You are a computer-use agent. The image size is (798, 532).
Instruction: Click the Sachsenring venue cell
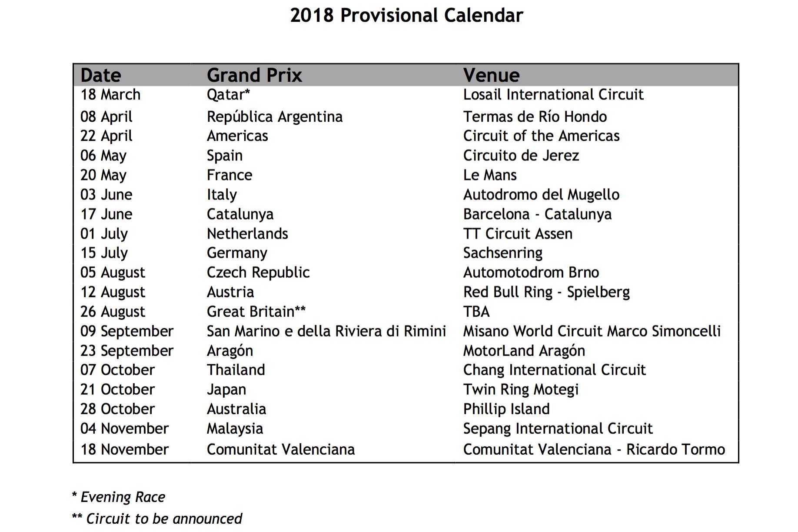502,253
